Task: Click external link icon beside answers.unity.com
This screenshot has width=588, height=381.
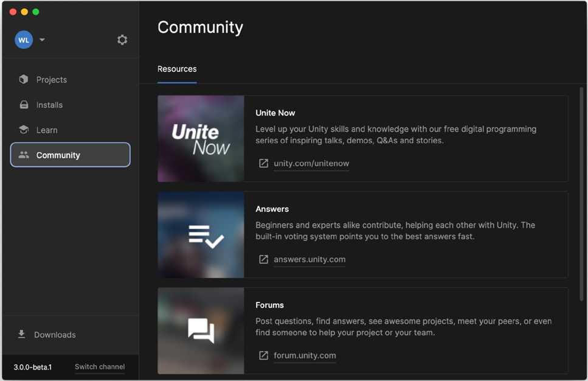Action: (264, 259)
